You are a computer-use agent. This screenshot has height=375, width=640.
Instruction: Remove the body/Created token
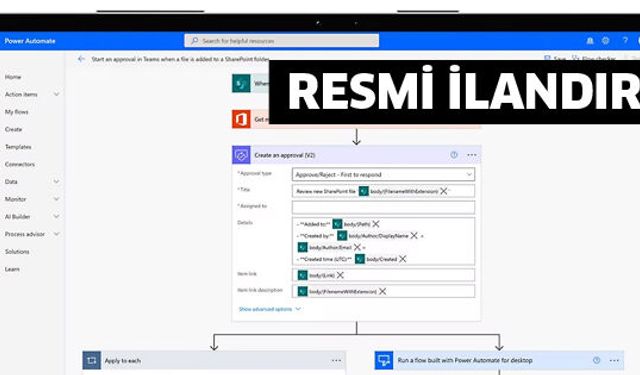pos(402,259)
